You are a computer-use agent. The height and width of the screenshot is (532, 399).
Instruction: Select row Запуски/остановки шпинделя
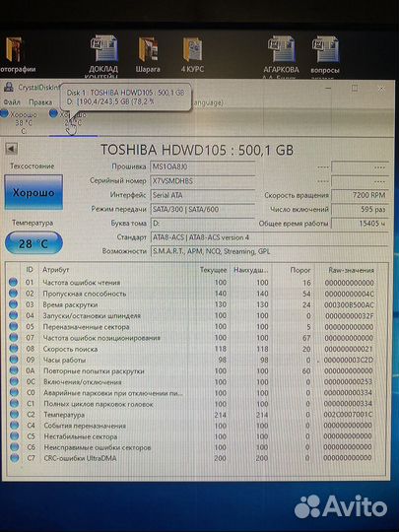coord(192,315)
